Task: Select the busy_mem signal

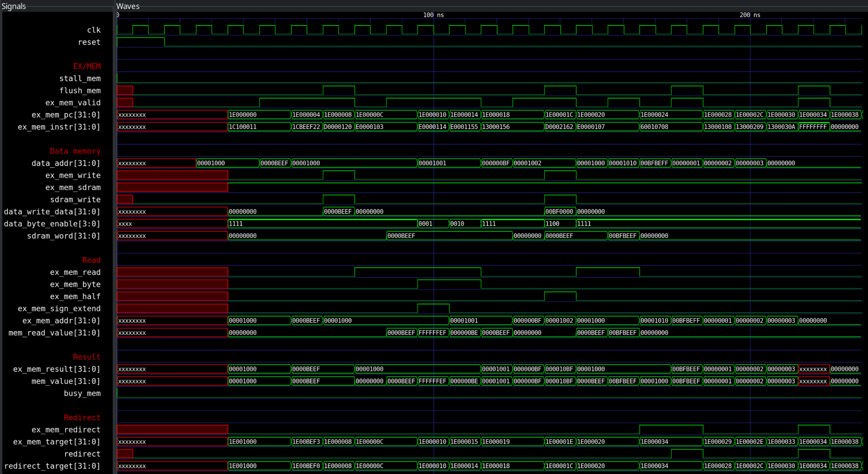Action: [82, 394]
